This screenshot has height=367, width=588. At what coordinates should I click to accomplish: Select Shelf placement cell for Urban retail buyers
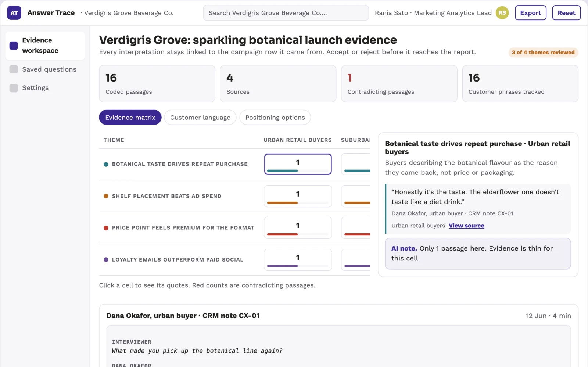click(298, 196)
